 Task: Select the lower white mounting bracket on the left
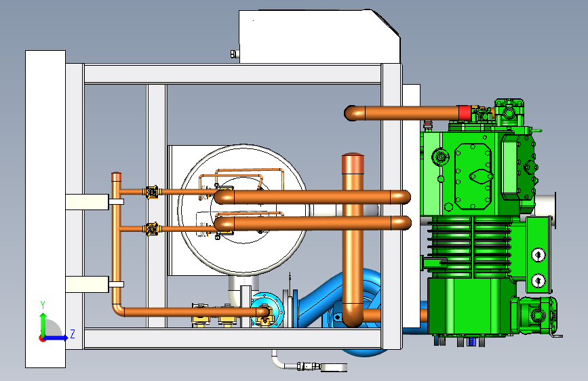click(87, 284)
